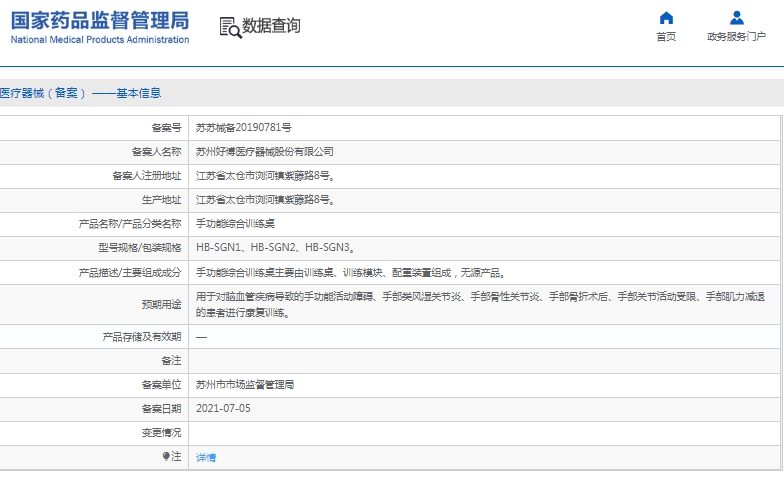Screen dimensions: 784x478
Task: Click the 产品描述 composition value text
Action: point(350,272)
